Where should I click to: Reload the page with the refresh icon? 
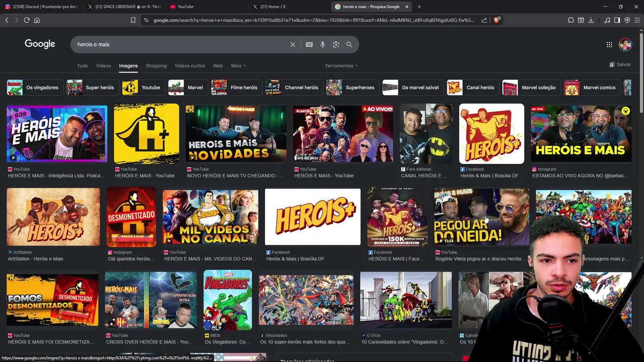point(27,20)
